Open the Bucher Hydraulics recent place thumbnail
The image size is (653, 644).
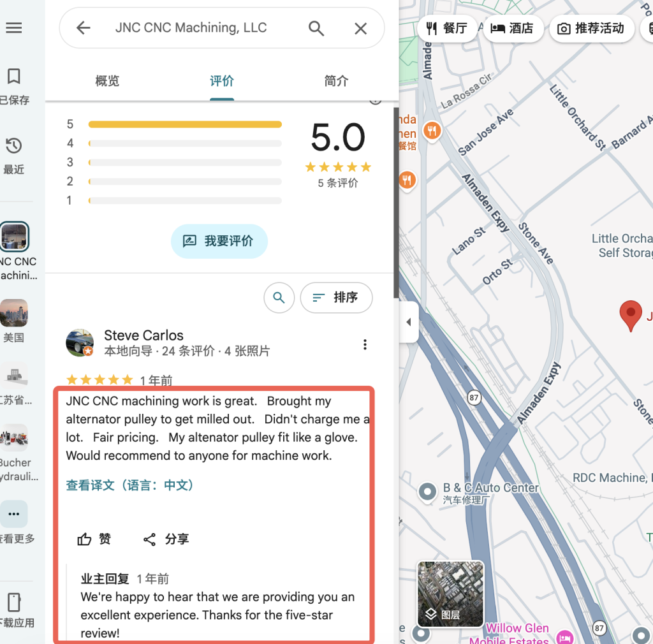tap(14, 437)
